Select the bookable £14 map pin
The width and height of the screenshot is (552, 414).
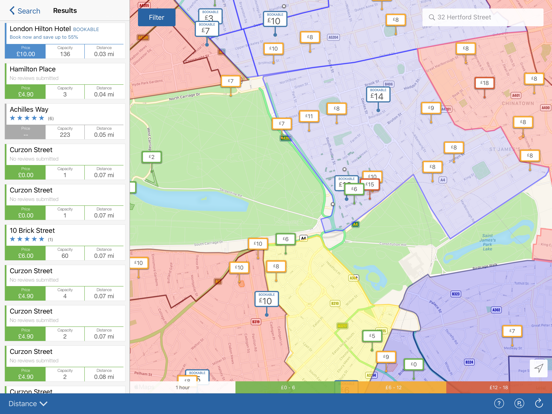tap(378, 95)
